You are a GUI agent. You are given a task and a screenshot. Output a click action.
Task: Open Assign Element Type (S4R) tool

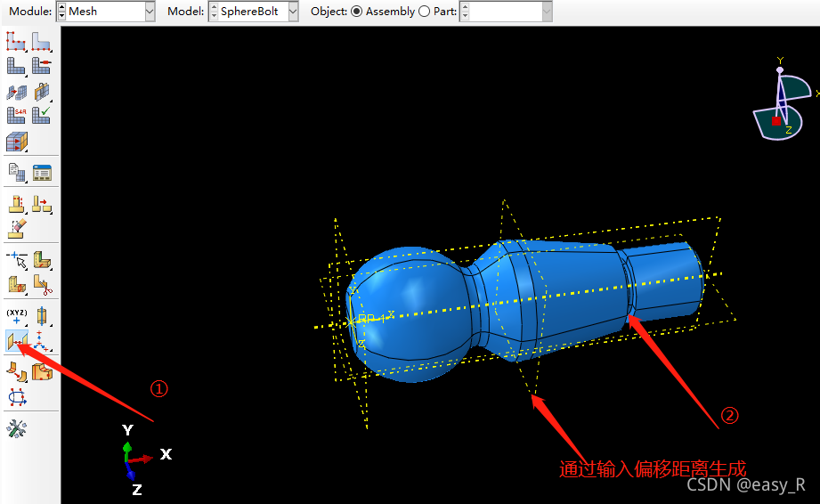pos(16,115)
